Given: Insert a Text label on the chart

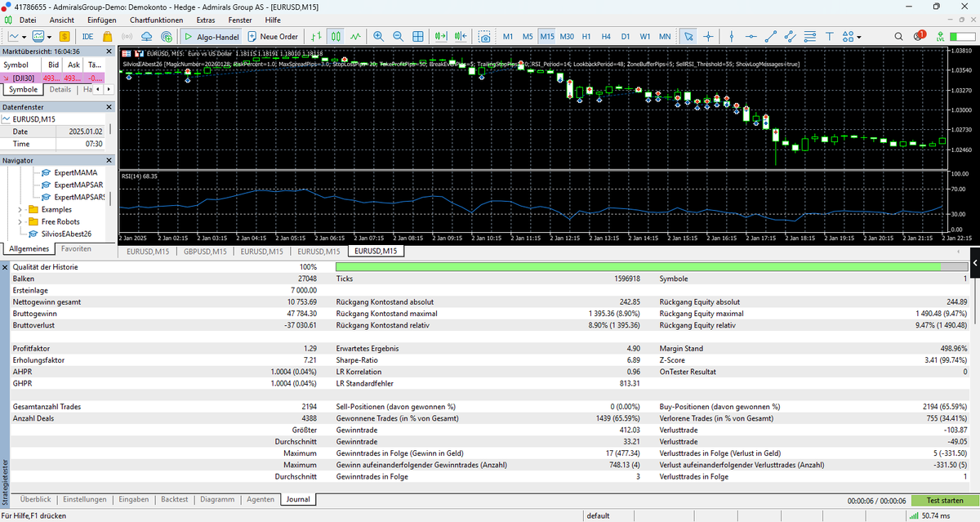Looking at the screenshot, I should (x=831, y=37).
